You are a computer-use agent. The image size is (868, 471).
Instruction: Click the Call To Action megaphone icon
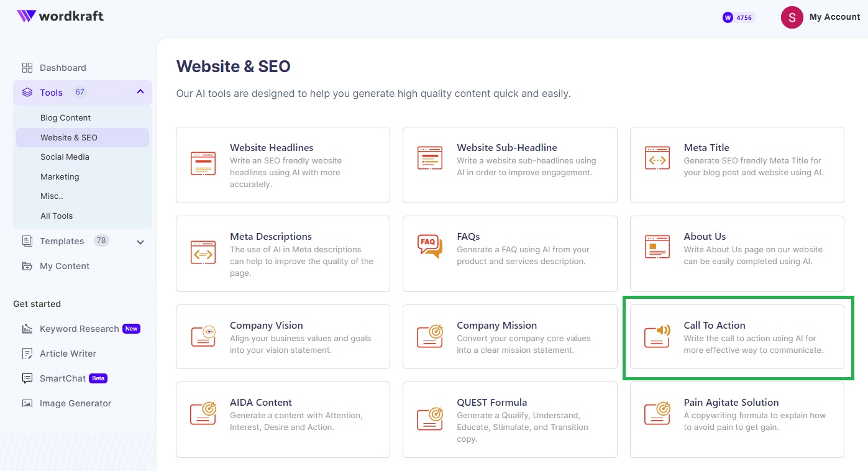(657, 336)
